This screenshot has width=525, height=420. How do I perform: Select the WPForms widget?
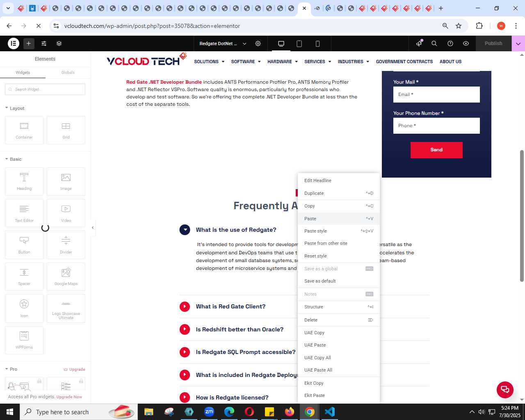[24, 340]
